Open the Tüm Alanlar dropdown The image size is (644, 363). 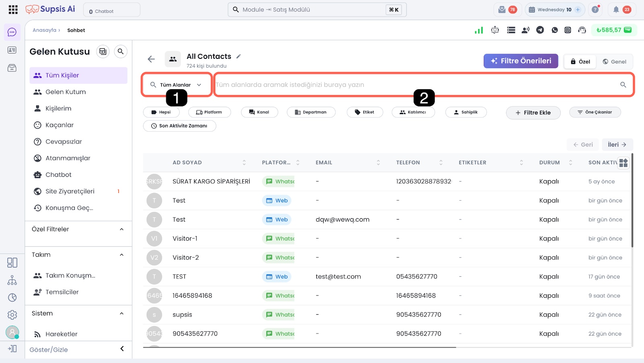pos(176,85)
